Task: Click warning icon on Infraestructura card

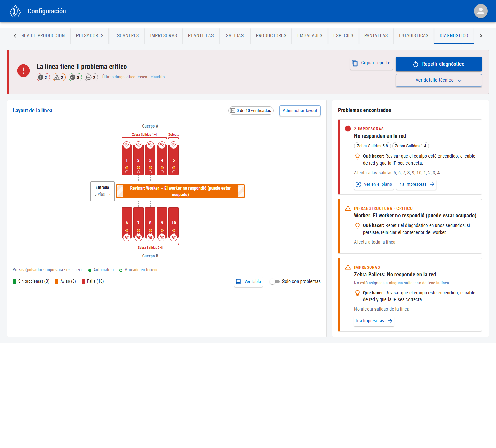Action: 348,208
